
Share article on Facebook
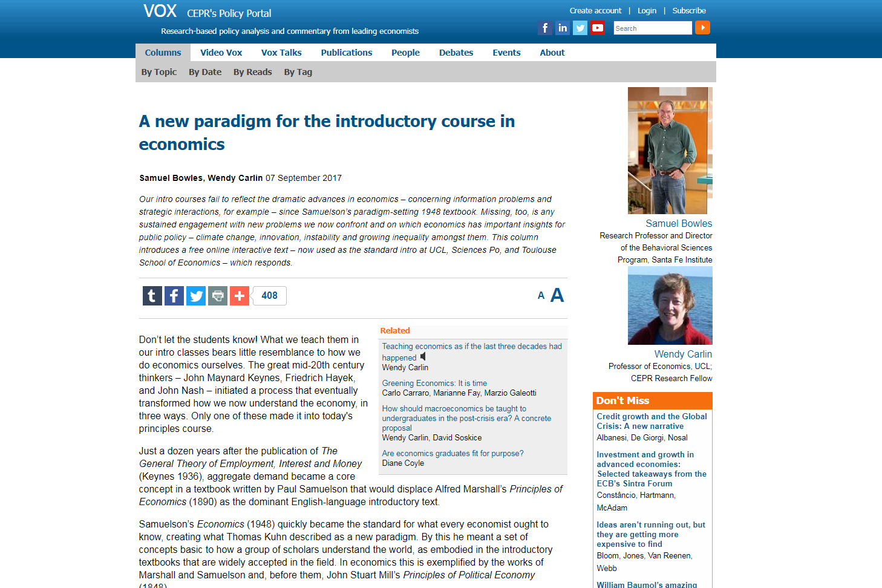tap(174, 296)
